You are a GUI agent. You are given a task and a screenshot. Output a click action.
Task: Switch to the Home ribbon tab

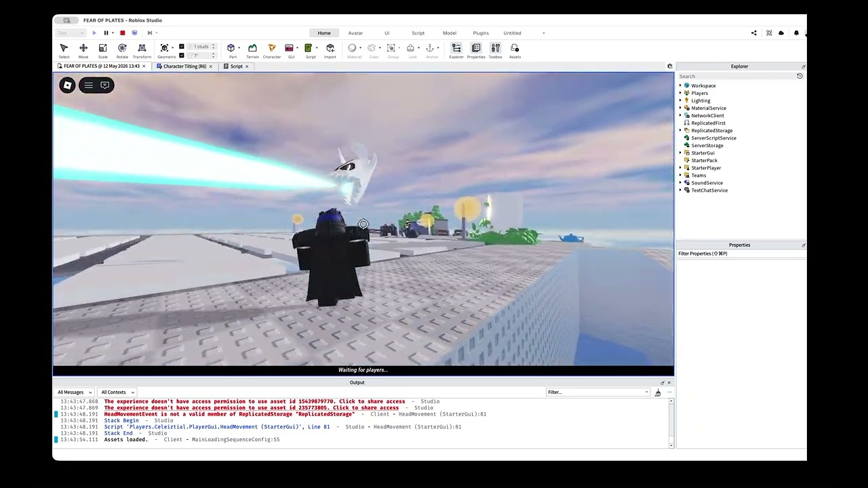tap(324, 33)
